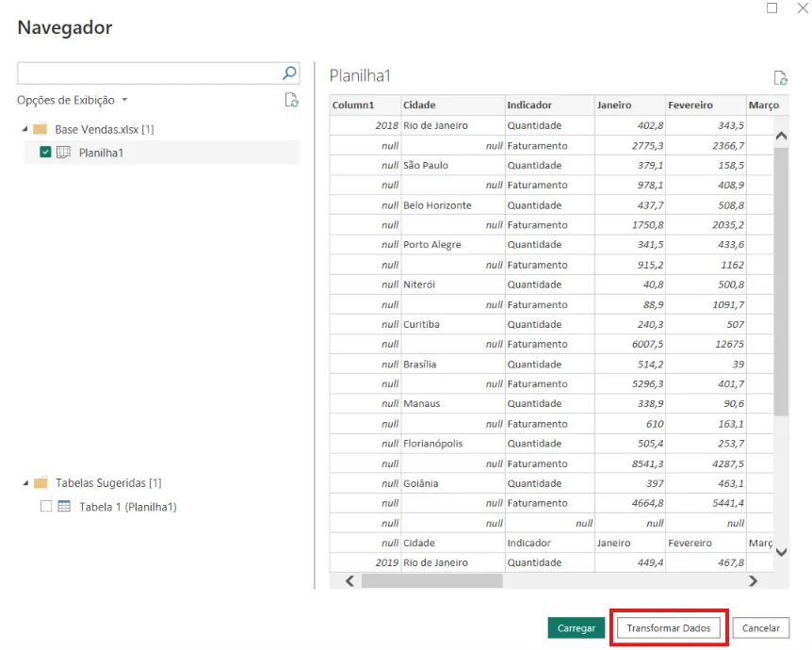Close the Navegador dialog
This screenshot has height=650, width=812.
[803, 8]
